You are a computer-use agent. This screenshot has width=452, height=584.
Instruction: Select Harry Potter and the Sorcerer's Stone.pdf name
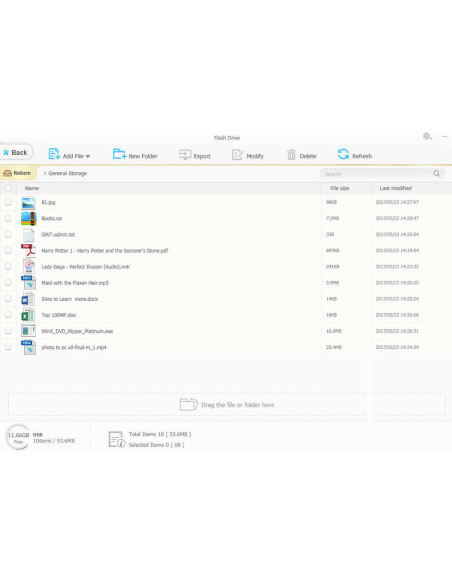(x=105, y=251)
